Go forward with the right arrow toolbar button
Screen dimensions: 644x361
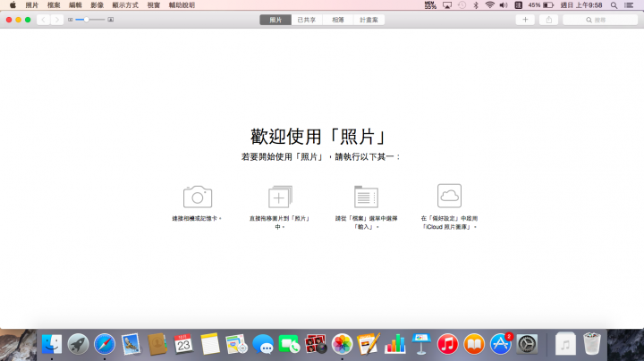click(56, 20)
